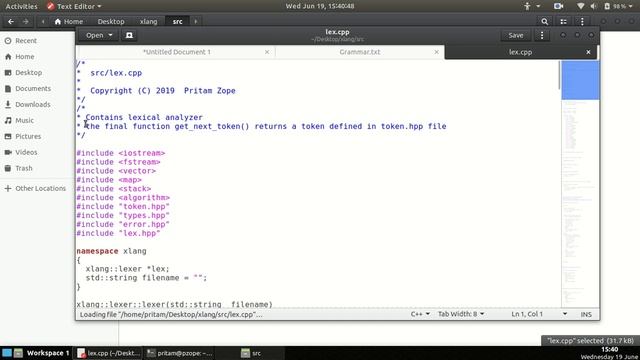
Task: Click the Workspace 1 switcher in taskbar
Action: (47, 353)
